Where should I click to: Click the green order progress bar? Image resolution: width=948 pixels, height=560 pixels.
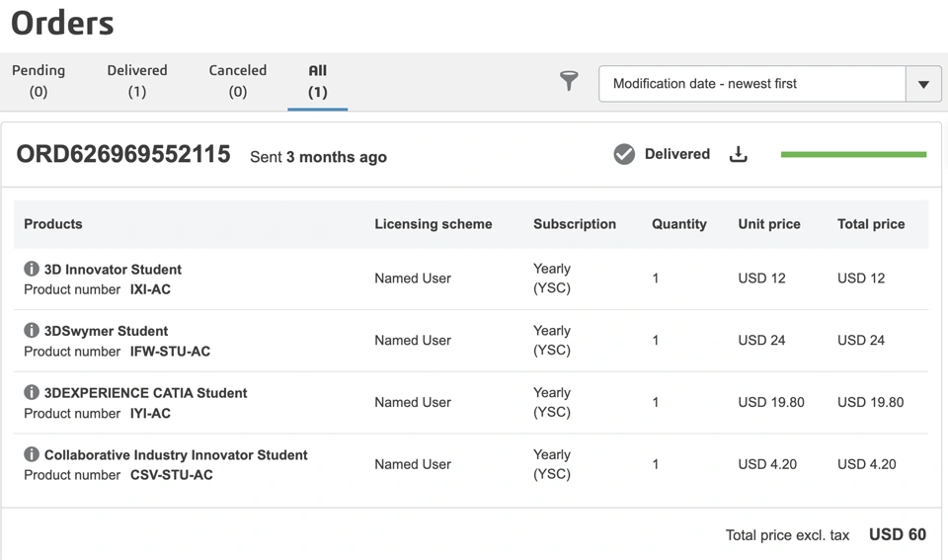853,154
